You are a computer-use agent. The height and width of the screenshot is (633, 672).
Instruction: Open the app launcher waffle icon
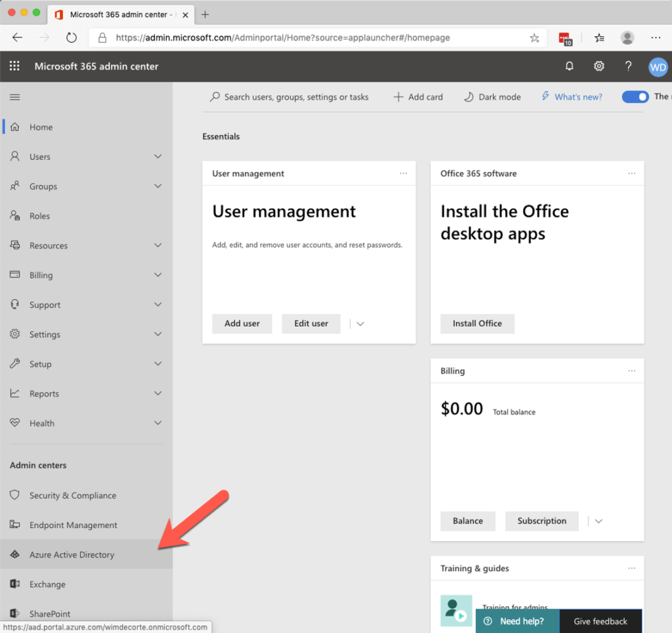tap(14, 66)
